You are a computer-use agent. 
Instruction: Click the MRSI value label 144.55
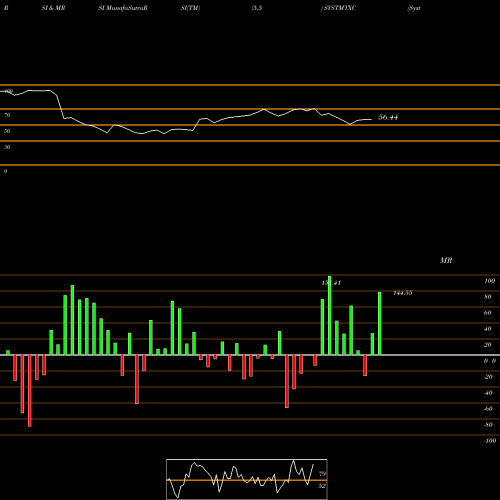click(x=403, y=293)
